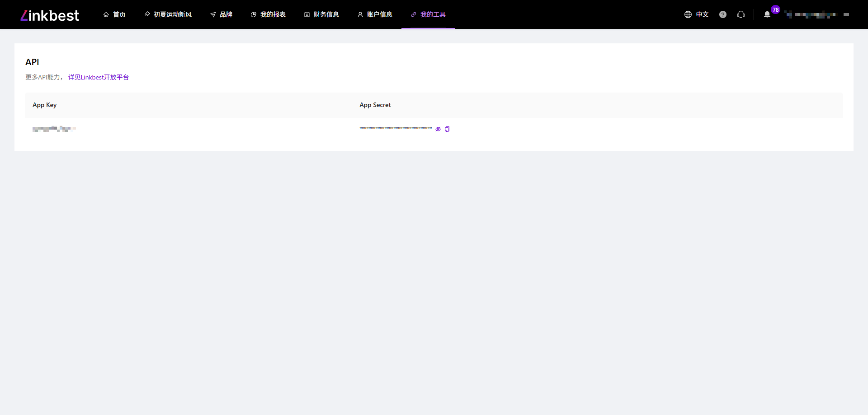Click the Linkbest logo
The width and height of the screenshot is (868, 415).
point(50,15)
